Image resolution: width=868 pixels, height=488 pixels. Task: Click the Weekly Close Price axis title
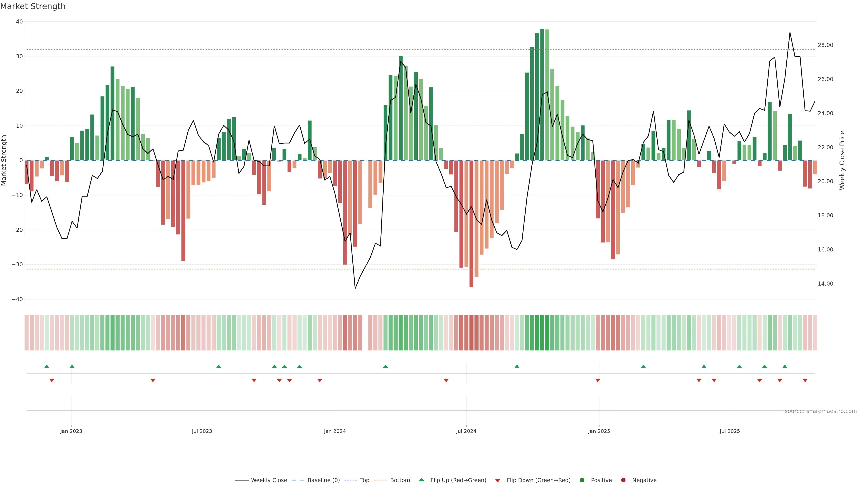point(842,160)
